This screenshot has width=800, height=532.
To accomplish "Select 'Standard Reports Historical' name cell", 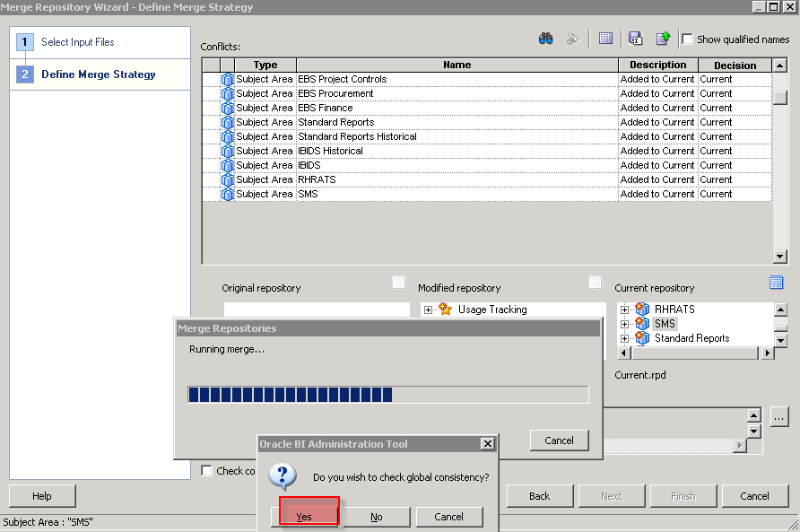I will click(457, 136).
